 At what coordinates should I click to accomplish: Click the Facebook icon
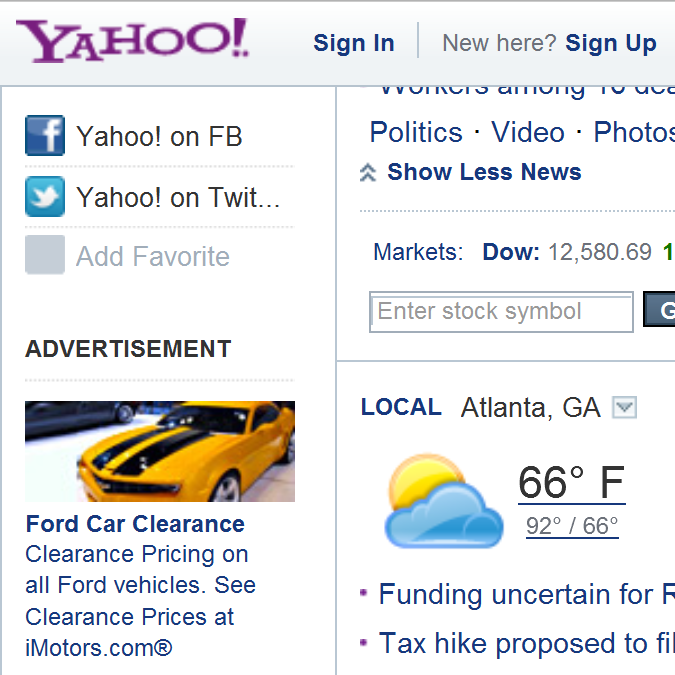(45, 137)
